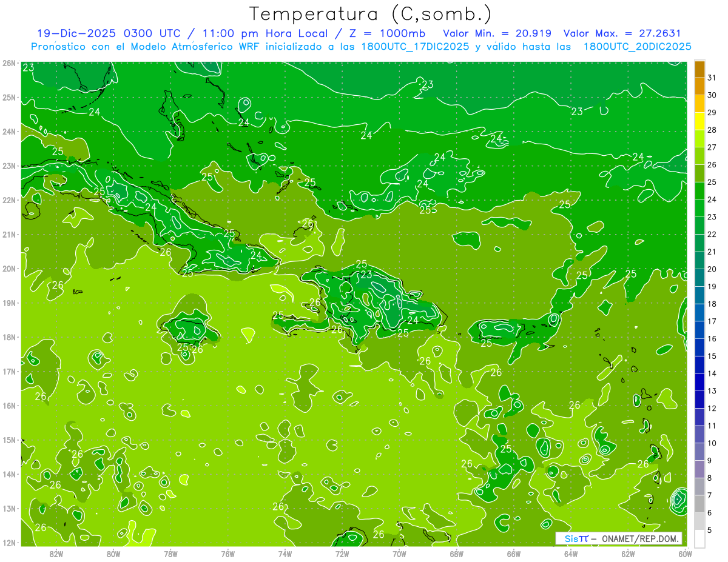Click the title 'Temperatura (C,somb.)'

point(370,14)
